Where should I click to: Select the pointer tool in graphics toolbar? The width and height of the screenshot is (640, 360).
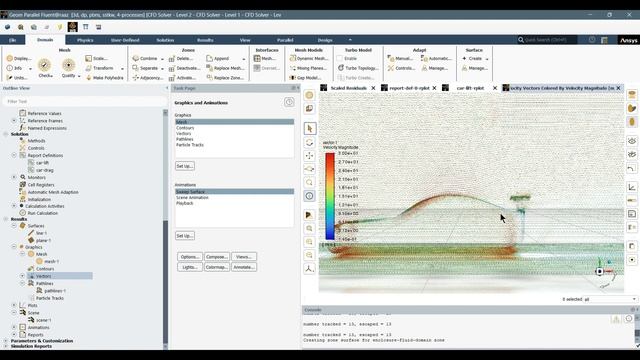click(x=309, y=129)
